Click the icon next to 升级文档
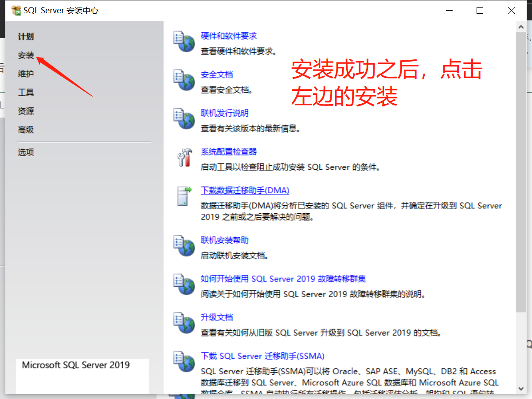 (184, 323)
